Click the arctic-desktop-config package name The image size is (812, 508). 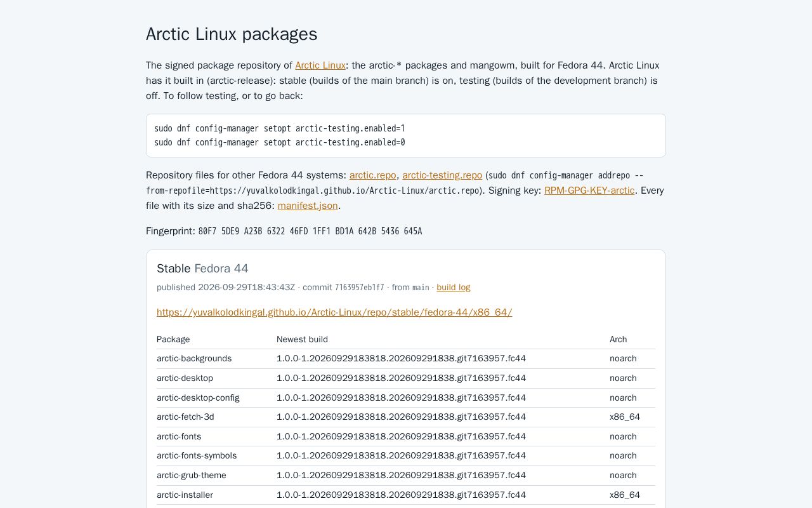coord(198,398)
